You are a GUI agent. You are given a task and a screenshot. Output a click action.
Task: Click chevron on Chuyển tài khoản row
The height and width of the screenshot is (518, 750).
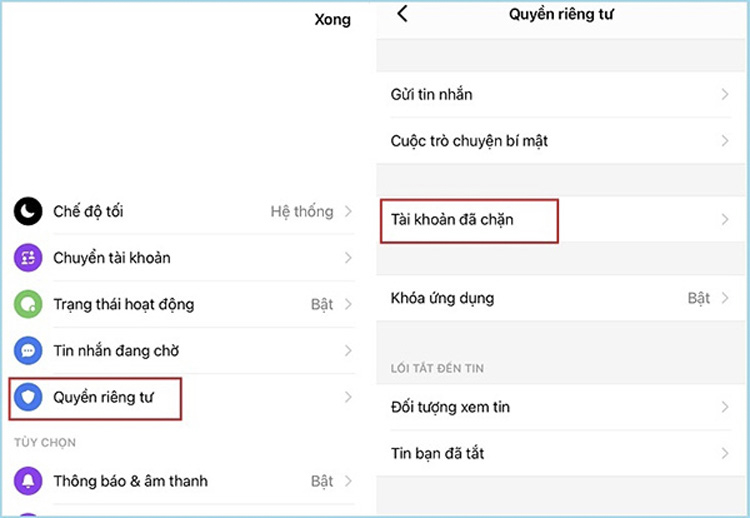[x=348, y=257]
